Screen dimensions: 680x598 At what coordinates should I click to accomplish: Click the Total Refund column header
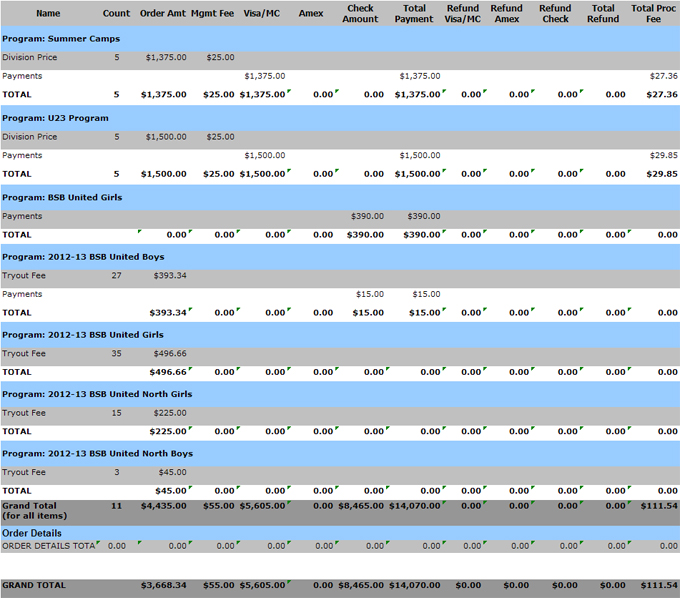pos(603,13)
